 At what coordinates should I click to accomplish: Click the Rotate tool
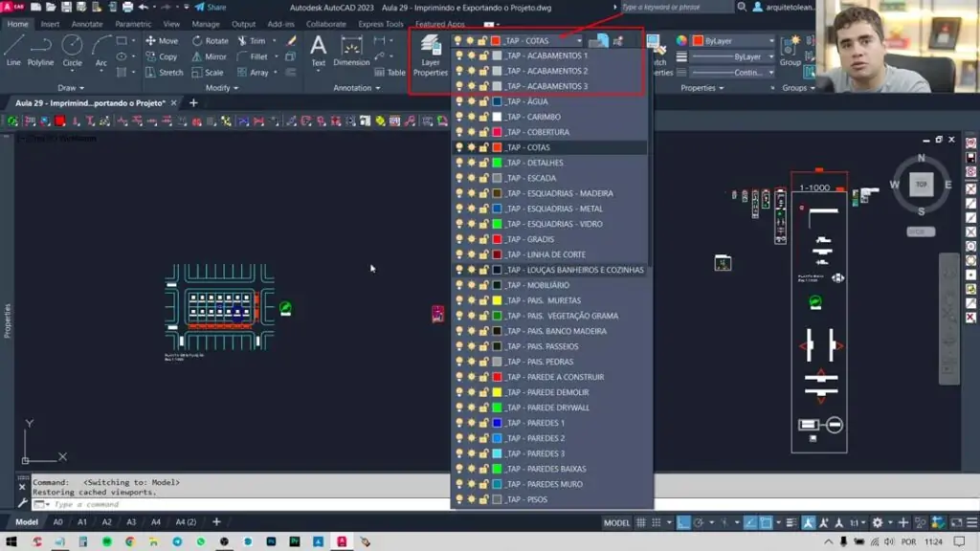211,40
